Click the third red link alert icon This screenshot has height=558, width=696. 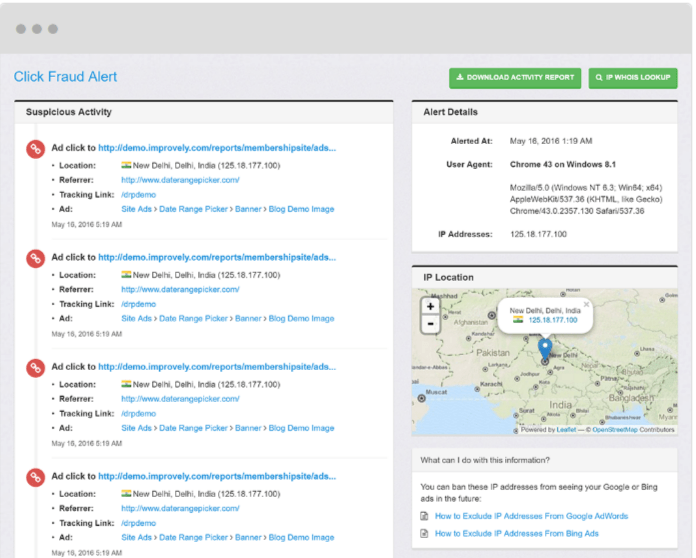pyautogui.click(x=34, y=368)
